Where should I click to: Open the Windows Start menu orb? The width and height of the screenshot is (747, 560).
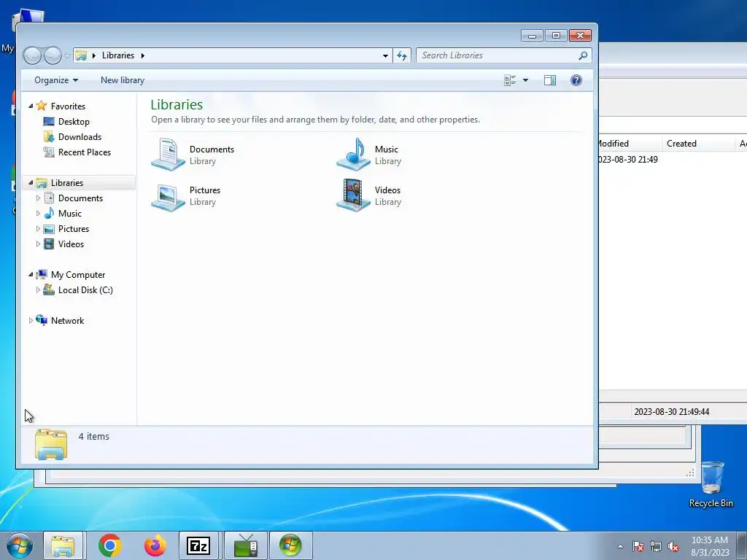pyautogui.click(x=20, y=545)
